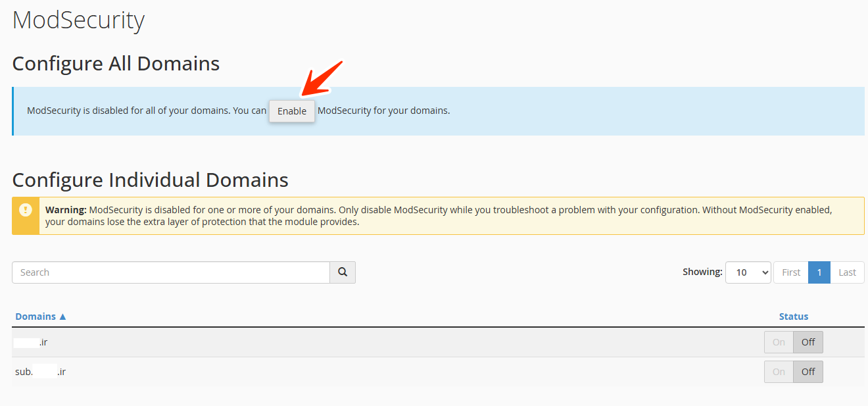The image size is (868, 406).
Task: Select Off for the .ir domain
Action: [x=808, y=342]
